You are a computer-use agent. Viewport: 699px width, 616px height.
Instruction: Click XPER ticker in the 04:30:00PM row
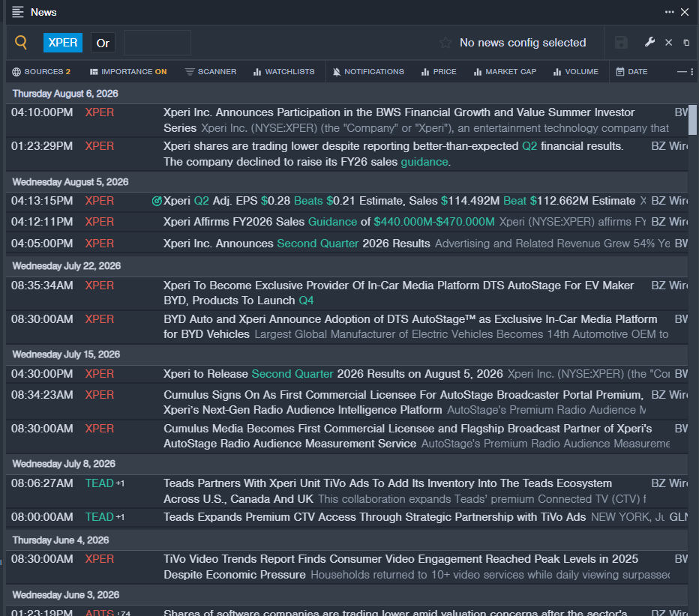point(100,374)
